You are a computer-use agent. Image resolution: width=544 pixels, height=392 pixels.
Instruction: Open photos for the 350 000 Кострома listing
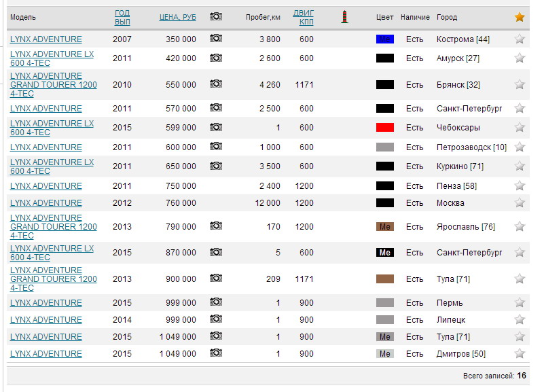tap(216, 39)
